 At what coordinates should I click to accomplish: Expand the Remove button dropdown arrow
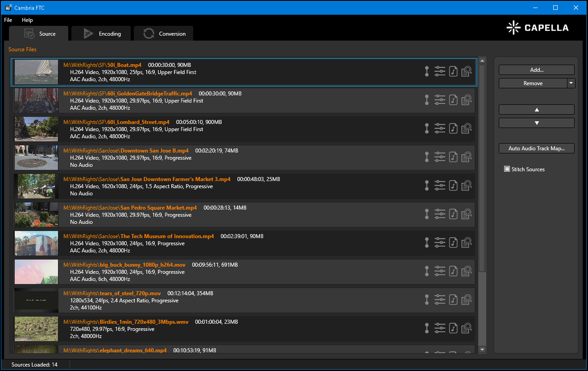point(571,83)
